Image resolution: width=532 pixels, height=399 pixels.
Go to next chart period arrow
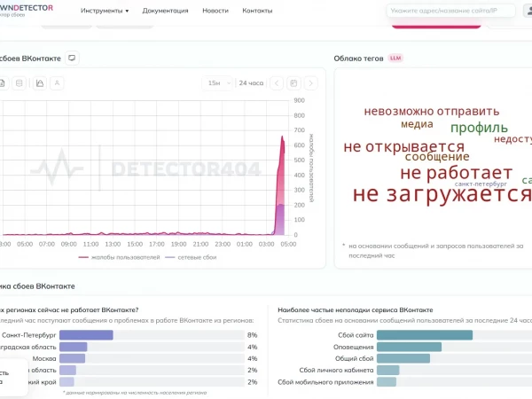(x=311, y=83)
